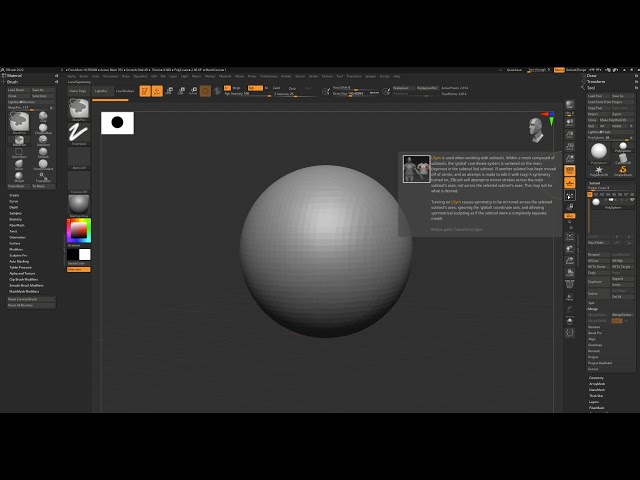The height and width of the screenshot is (480, 640).
Task: Expand the Auto Masking section
Action: pos(19,261)
